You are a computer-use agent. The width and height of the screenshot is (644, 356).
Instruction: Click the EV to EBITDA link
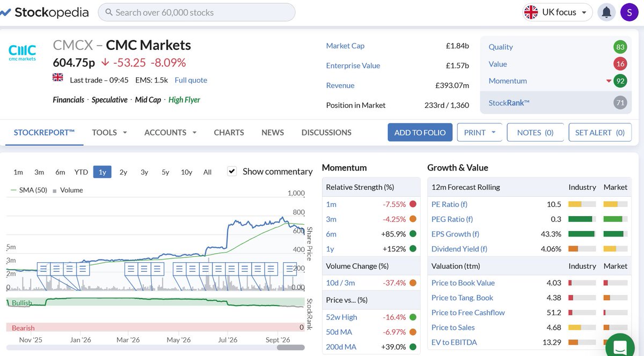[454, 342]
